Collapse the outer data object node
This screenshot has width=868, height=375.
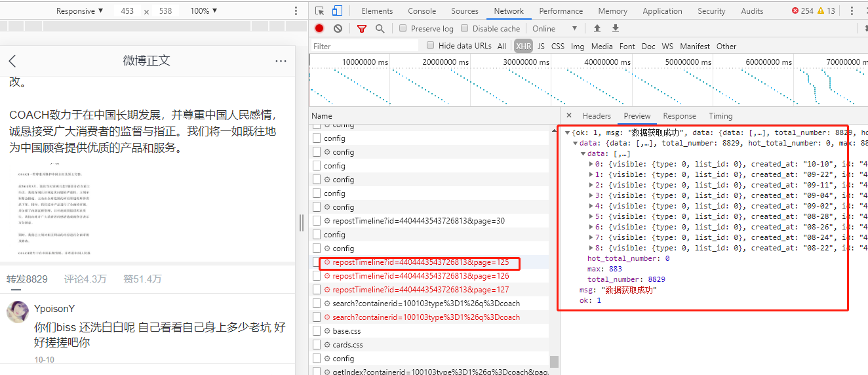(575, 143)
